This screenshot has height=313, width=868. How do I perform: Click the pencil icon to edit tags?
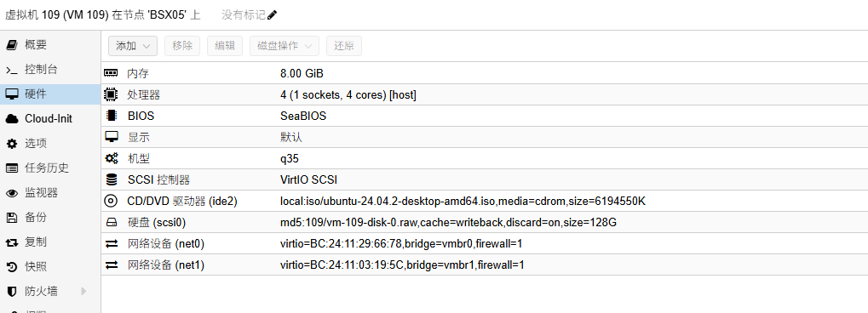tap(272, 15)
